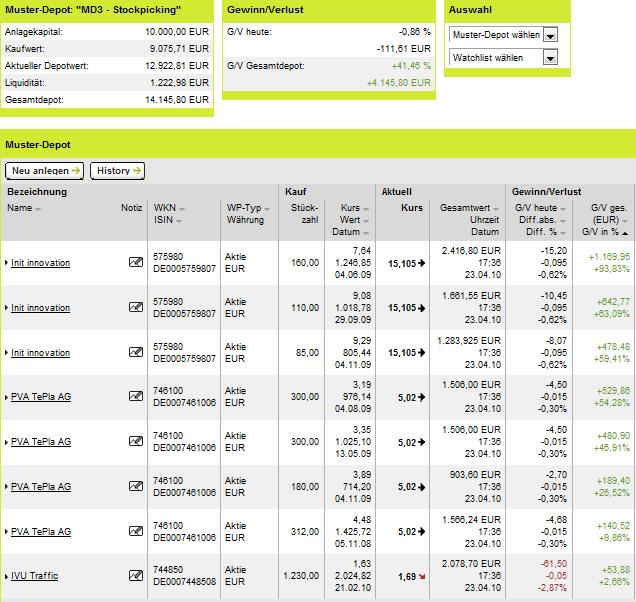Open note icon for PVA TePla bought 05.11.08

pyautogui.click(x=136, y=531)
